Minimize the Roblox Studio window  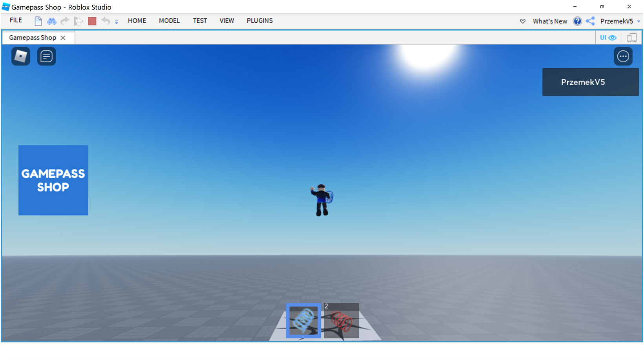point(574,7)
